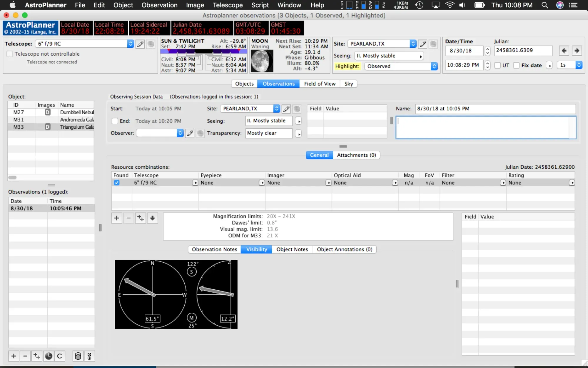This screenshot has width=588, height=368.
Task: Toggle the End time checkbox
Action: [x=115, y=121]
